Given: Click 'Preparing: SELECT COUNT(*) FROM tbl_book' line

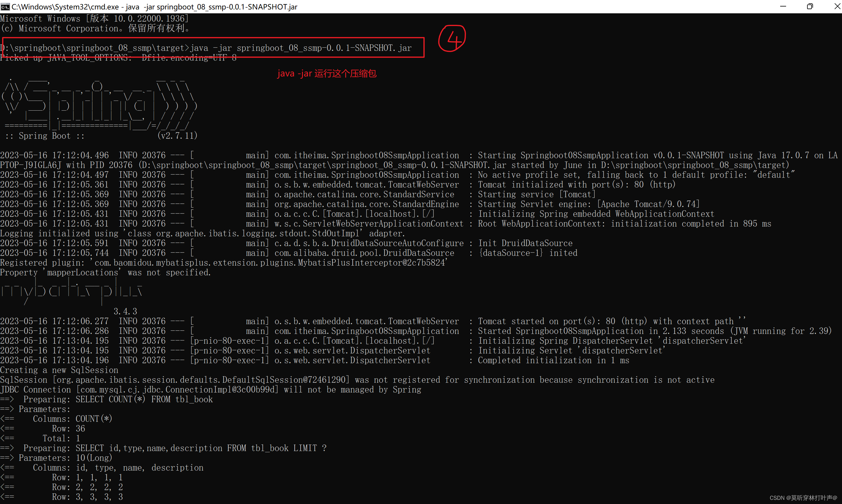Looking at the screenshot, I should [106, 399].
